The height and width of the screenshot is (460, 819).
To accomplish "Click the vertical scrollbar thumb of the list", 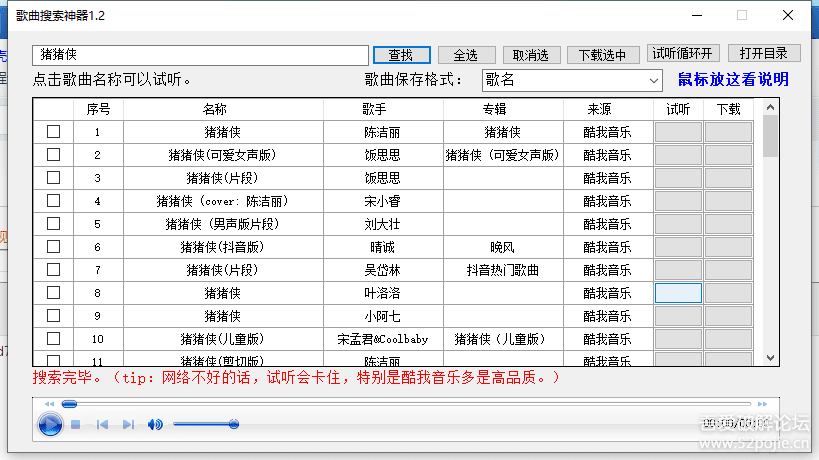I will pyautogui.click(x=770, y=136).
